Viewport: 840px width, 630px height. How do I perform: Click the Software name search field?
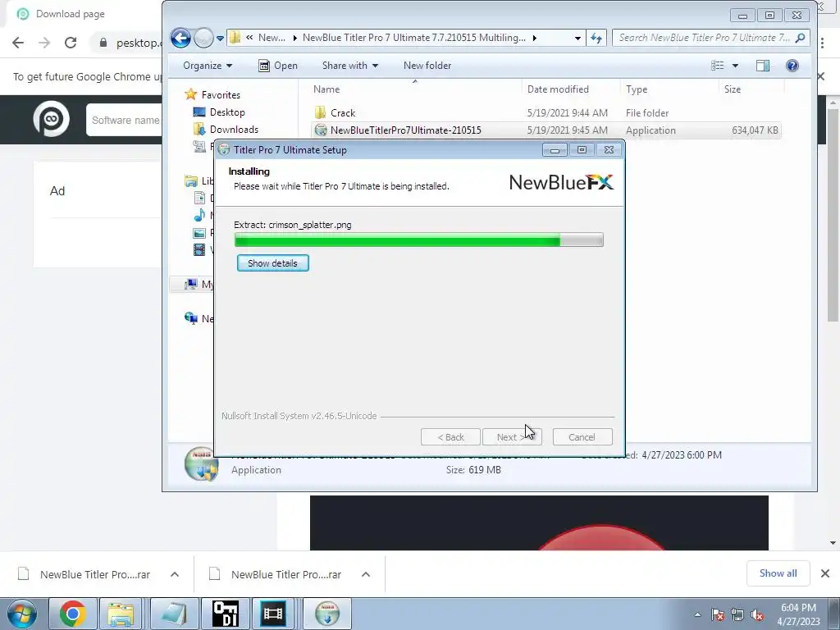125,120
